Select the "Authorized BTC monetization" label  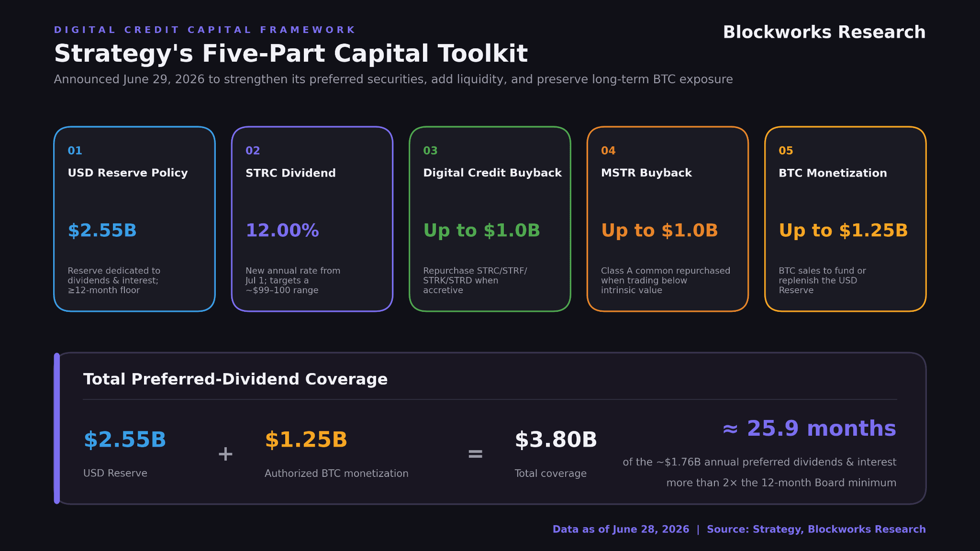tap(336, 474)
